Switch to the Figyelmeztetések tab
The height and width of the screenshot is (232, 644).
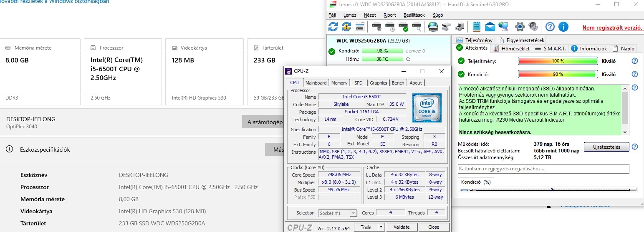tap(521, 40)
